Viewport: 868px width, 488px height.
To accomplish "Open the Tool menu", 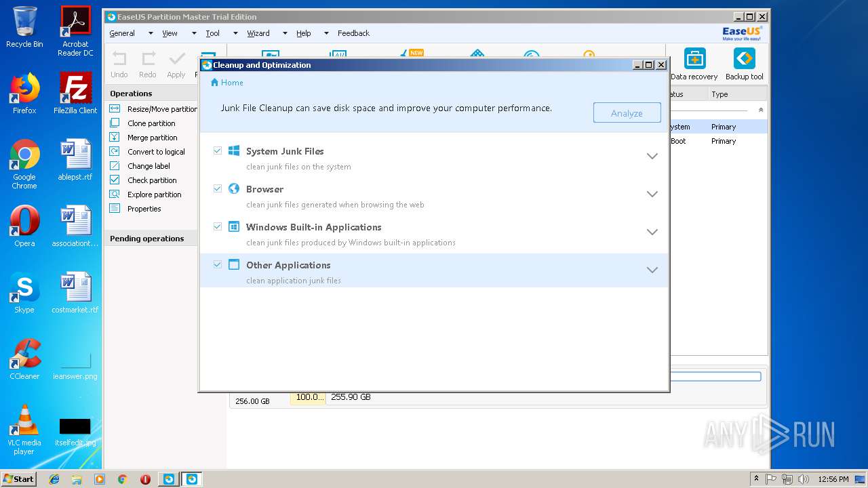I will 212,33.
